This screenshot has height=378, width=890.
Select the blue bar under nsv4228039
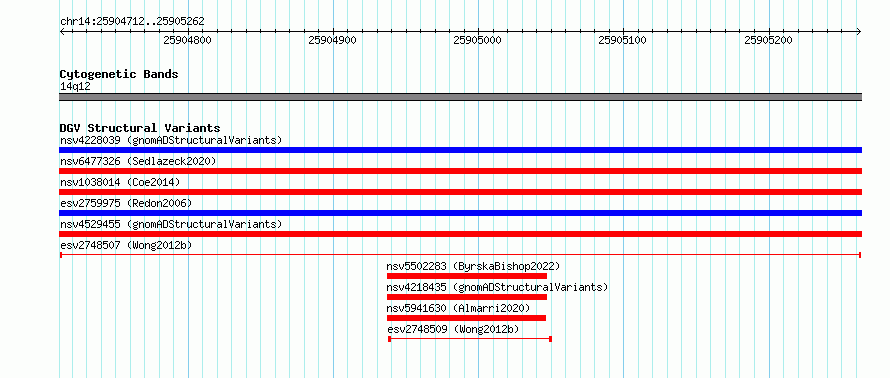460,150
